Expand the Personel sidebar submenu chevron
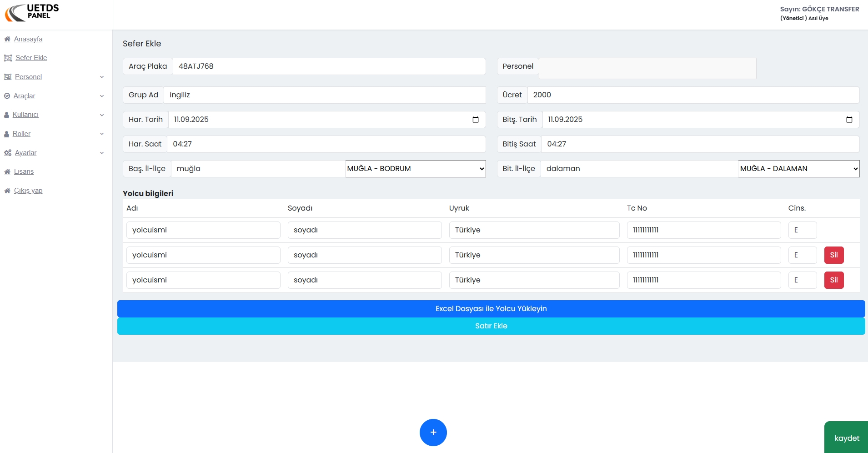The image size is (868, 453). (102, 77)
